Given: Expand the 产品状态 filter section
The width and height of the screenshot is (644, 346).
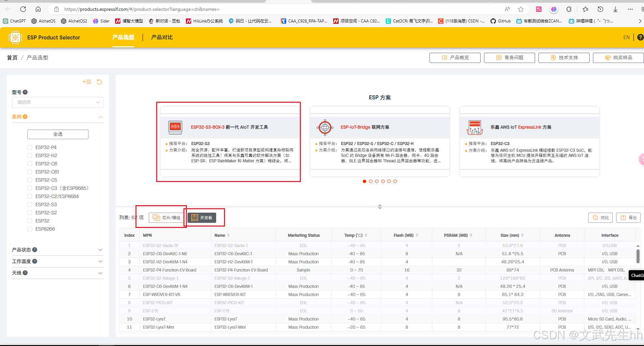Looking at the screenshot, I should (x=100, y=250).
